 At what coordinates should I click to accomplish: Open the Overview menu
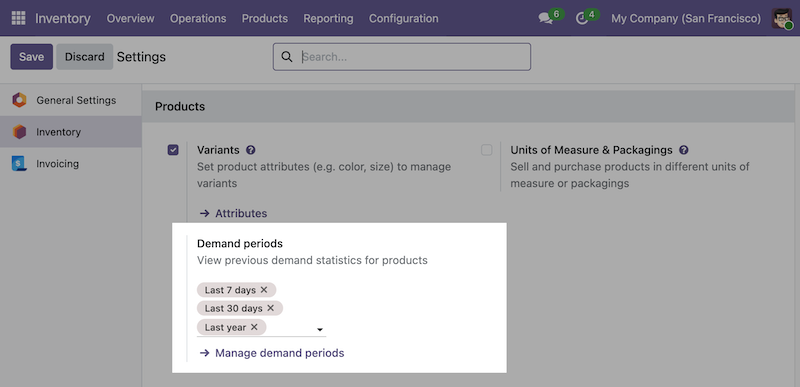tap(130, 18)
